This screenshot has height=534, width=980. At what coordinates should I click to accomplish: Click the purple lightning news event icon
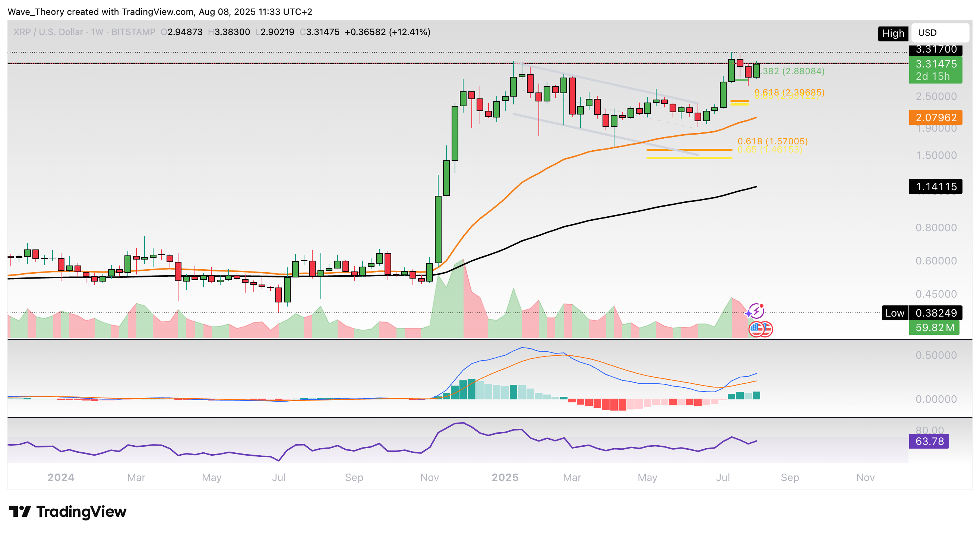click(756, 311)
